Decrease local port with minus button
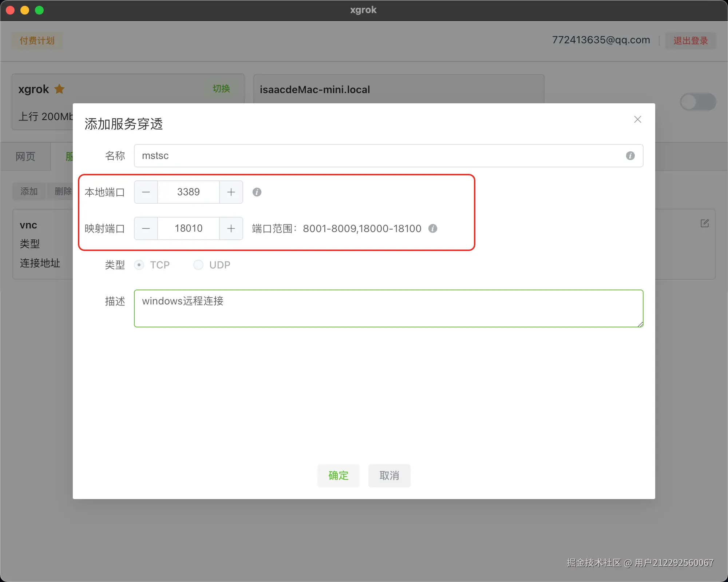Image resolution: width=728 pixels, height=582 pixels. 146,192
